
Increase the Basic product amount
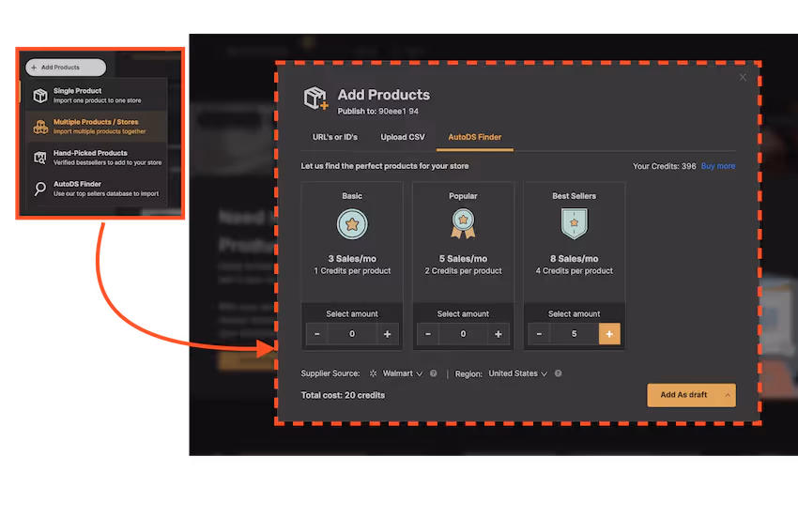(388, 334)
